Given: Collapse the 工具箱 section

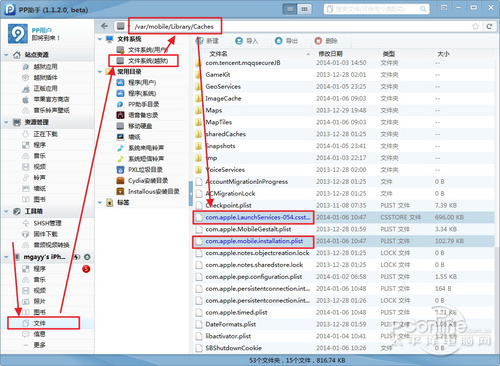Looking at the screenshot, I should click(6, 211).
